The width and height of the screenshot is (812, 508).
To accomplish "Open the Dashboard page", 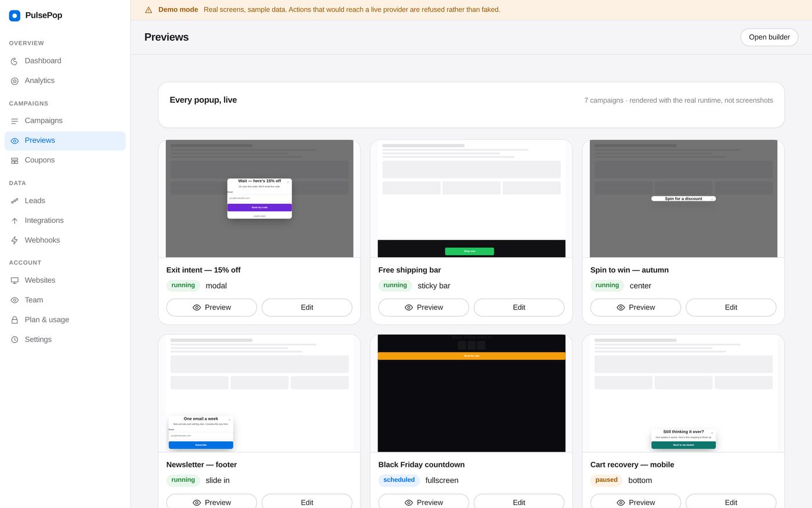I will click(x=65, y=61).
